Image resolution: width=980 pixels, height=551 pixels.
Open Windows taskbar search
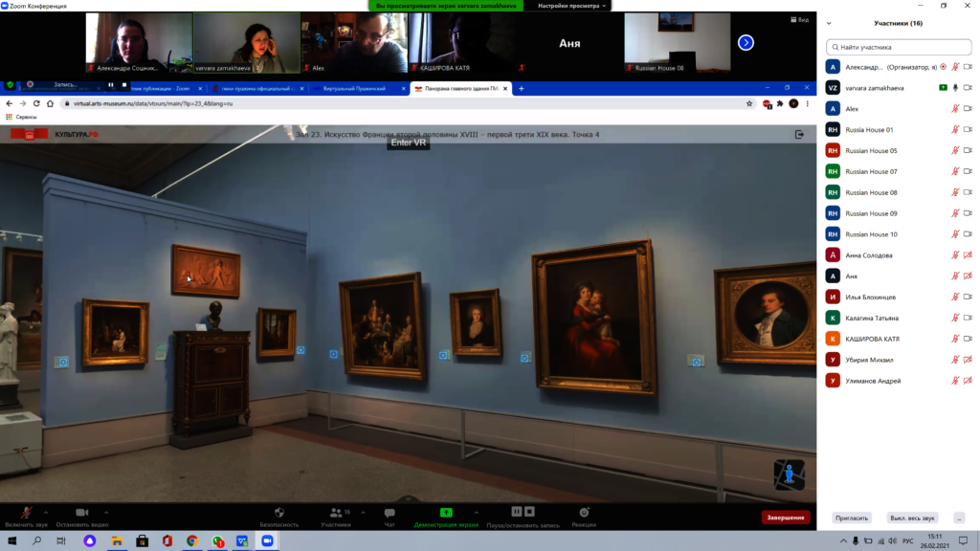[x=37, y=541]
